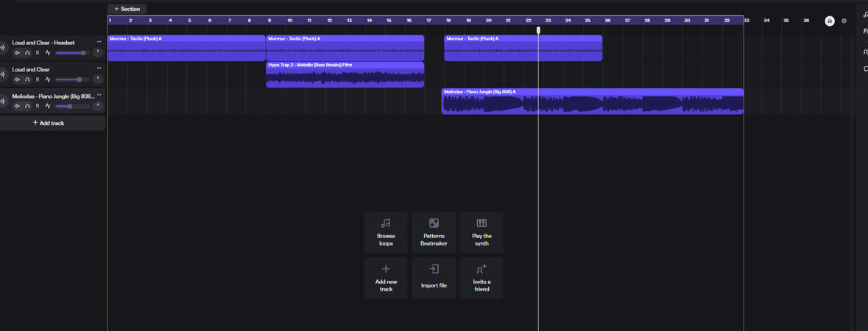
Task: Click the Add track button
Action: (x=49, y=123)
